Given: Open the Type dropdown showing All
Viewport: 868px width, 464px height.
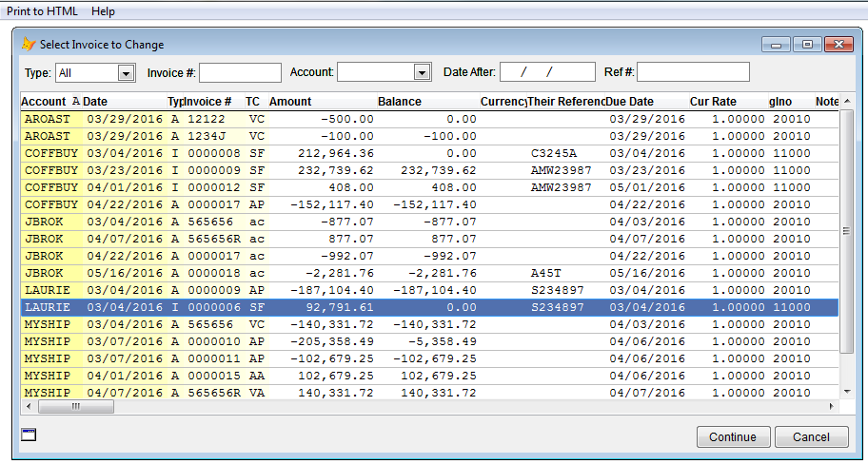Looking at the screenshot, I should click(x=127, y=72).
